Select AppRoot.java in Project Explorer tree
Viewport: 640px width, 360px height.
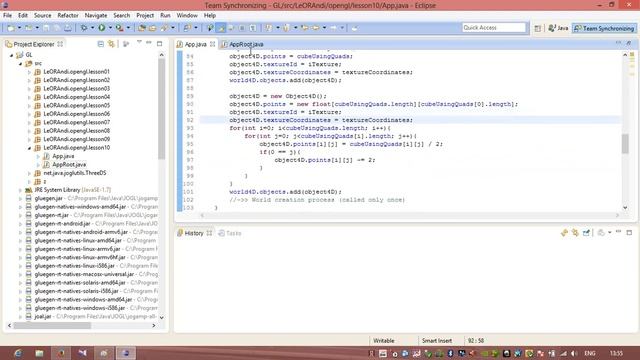(69, 164)
